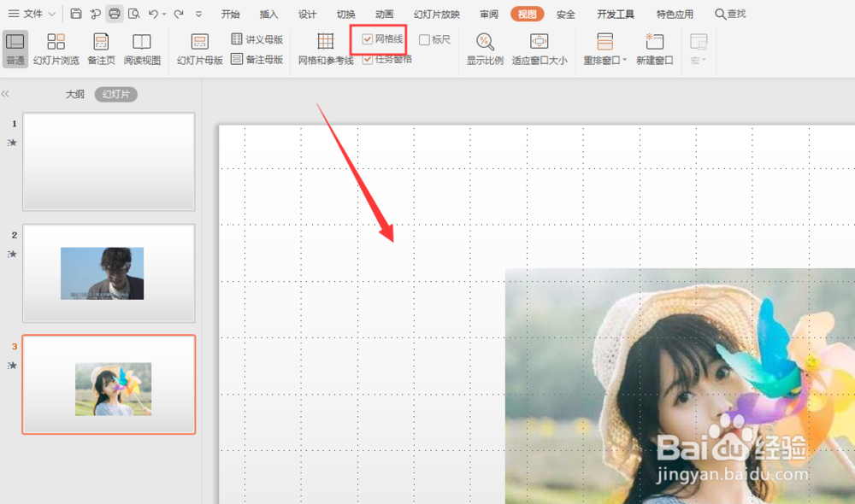Click the animation star icon beside slide 1
This screenshot has width=855, height=504.
pos(13,142)
